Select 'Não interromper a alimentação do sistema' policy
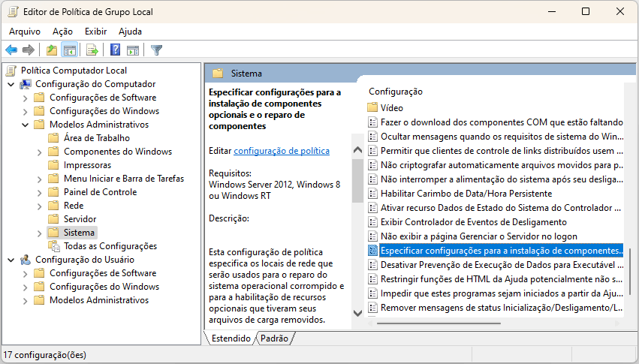639x364 pixels. point(502,179)
